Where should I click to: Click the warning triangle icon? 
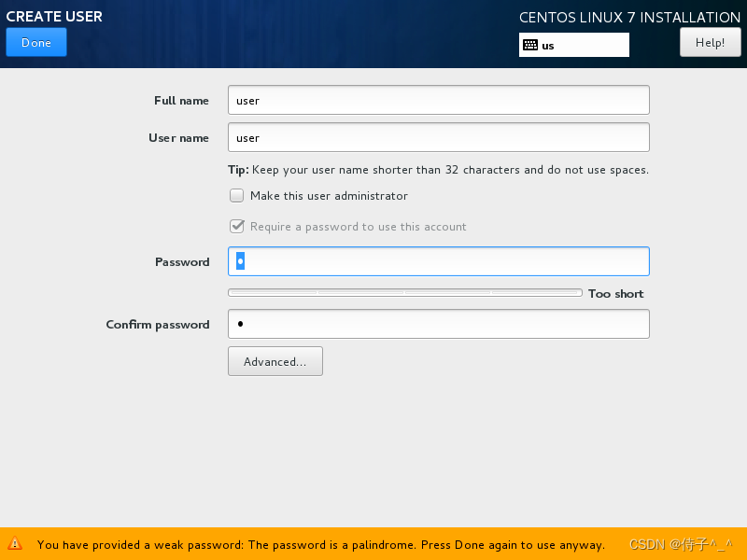click(x=15, y=543)
